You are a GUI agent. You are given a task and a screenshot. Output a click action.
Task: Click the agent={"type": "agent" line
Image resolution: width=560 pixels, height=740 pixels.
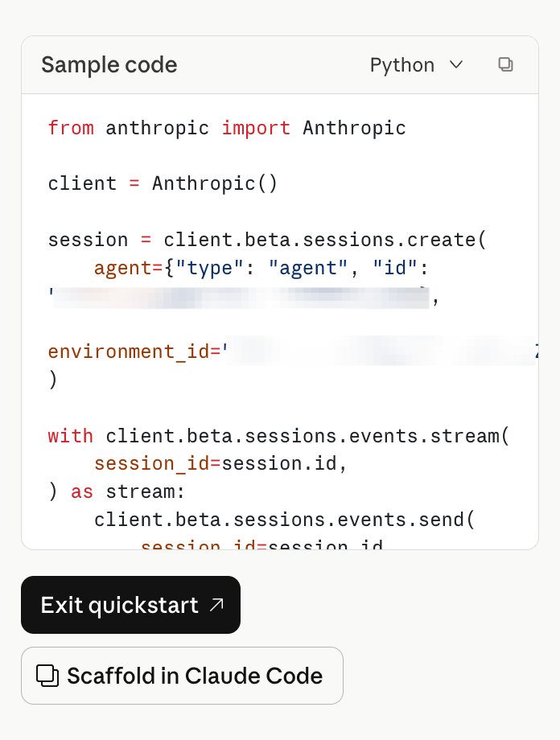click(x=261, y=268)
